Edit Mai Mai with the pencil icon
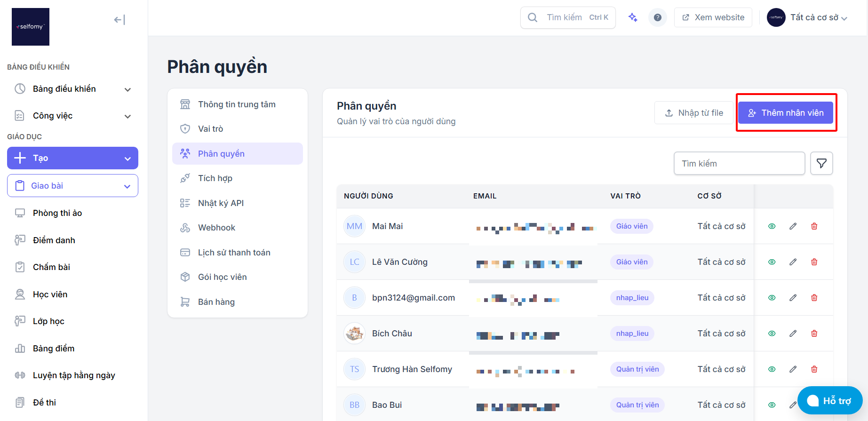This screenshot has width=868, height=421. click(793, 226)
